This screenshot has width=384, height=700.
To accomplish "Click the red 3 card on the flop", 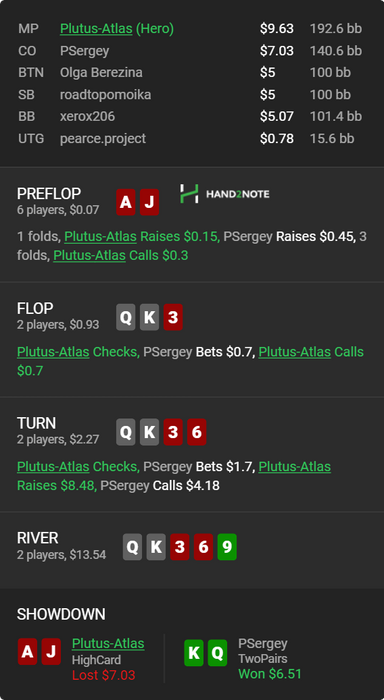I will (173, 317).
